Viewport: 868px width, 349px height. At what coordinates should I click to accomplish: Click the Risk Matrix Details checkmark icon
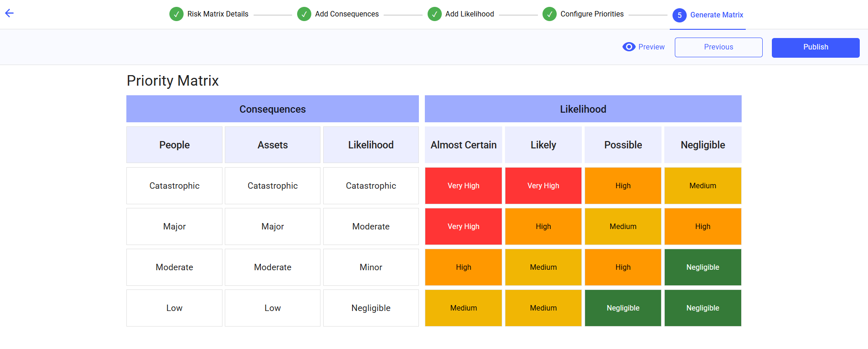point(176,14)
